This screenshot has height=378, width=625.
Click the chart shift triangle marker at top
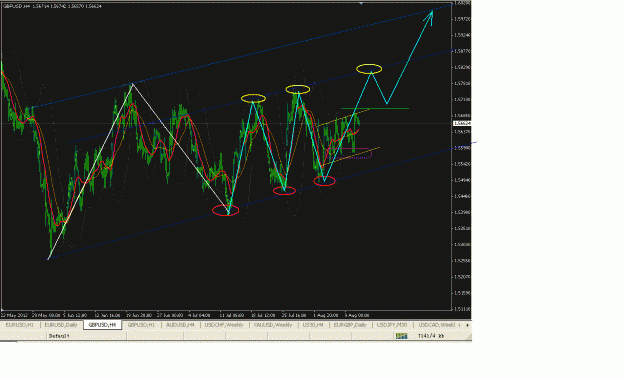coord(361,3)
